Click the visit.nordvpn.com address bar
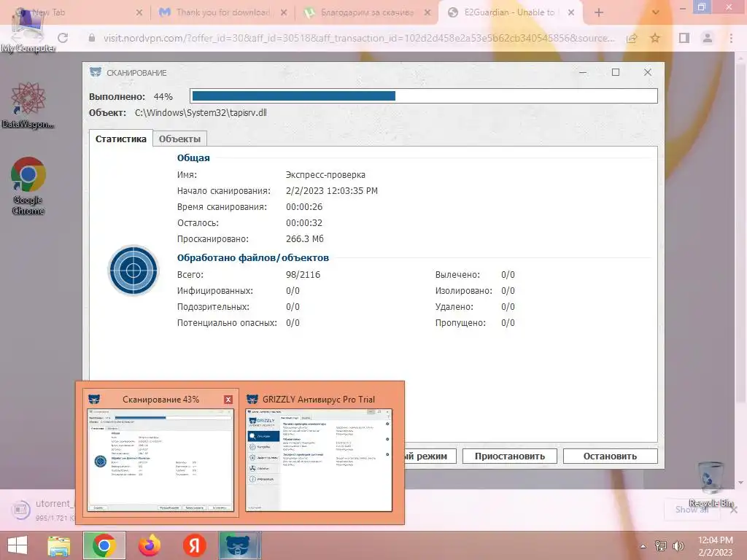This screenshot has width=747, height=560. pyautogui.click(x=358, y=38)
